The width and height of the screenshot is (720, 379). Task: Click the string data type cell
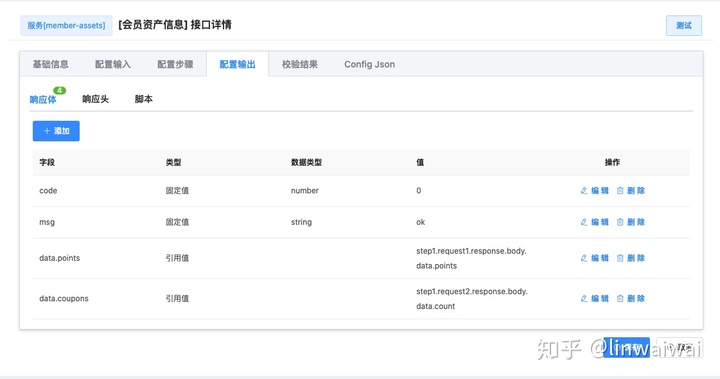tap(301, 222)
